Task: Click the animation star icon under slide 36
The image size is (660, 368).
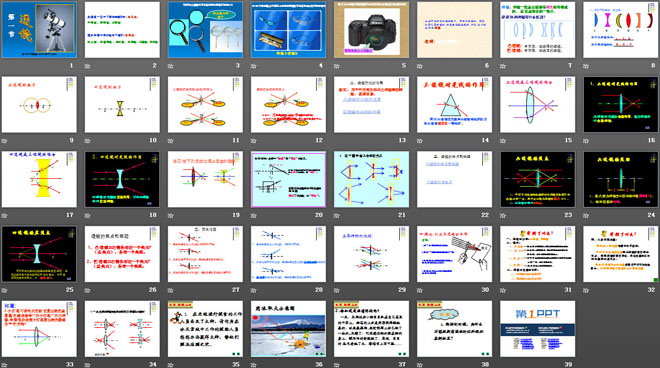Action: click(254, 365)
